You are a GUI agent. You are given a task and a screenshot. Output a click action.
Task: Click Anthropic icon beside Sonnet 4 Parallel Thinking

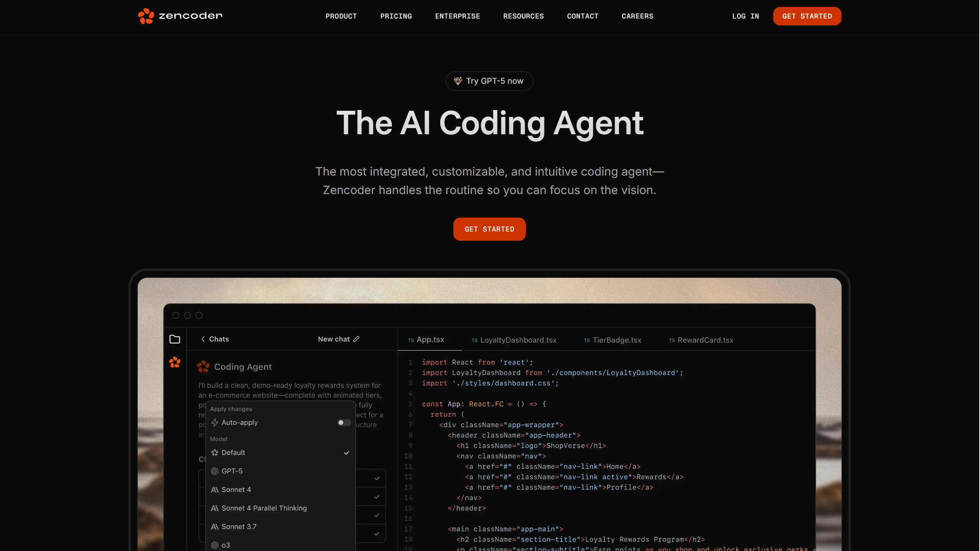pyautogui.click(x=215, y=508)
